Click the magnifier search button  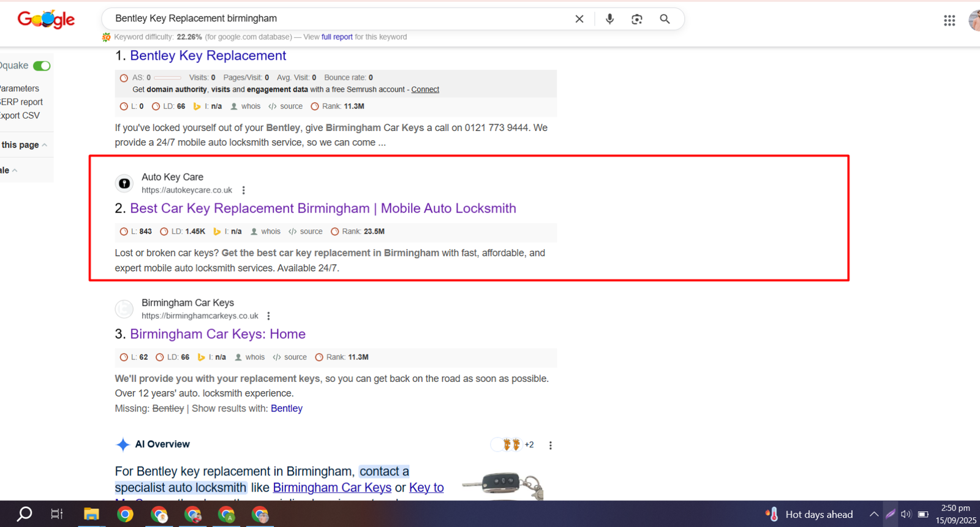tap(665, 19)
